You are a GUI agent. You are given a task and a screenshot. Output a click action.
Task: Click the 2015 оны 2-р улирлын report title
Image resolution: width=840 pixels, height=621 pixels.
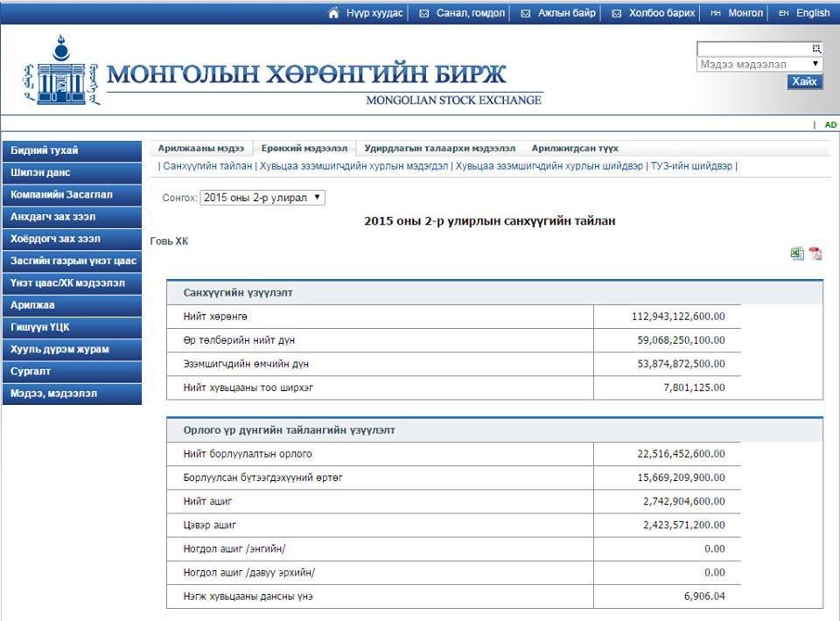pyautogui.click(x=490, y=221)
